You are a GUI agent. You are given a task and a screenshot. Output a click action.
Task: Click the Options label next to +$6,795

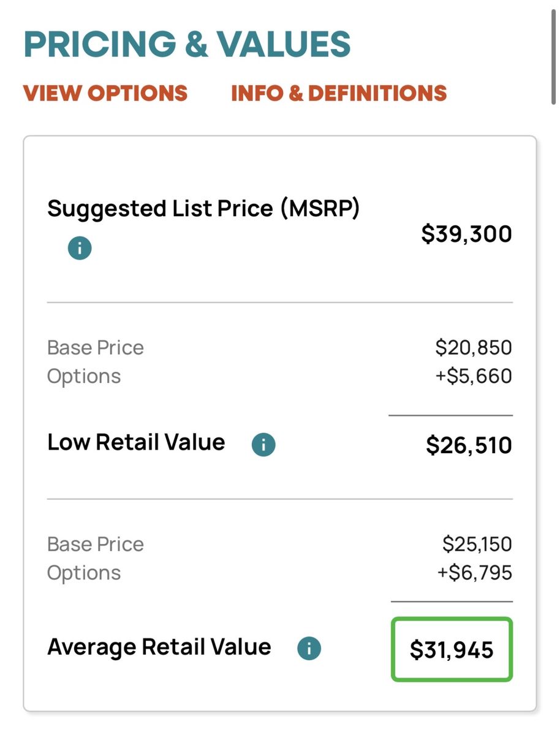point(84,573)
